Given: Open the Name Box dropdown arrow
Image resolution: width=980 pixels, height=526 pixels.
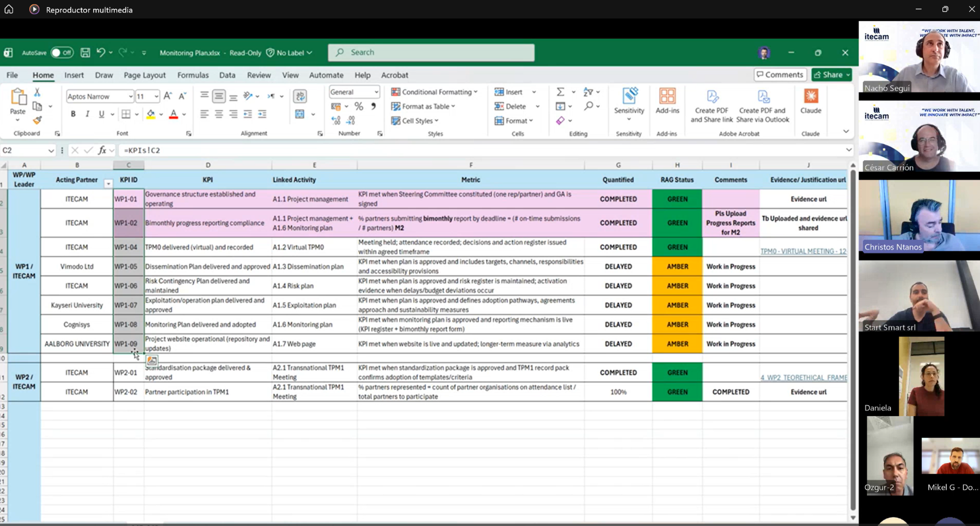Looking at the screenshot, I should coord(51,151).
